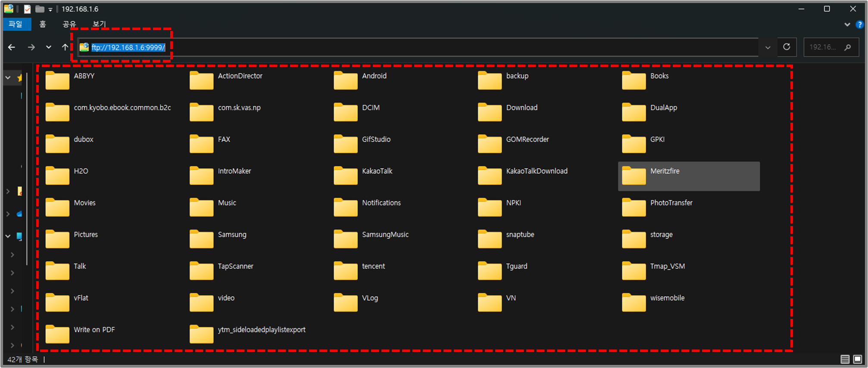The height and width of the screenshot is (368, 868).
Task: Expand the address bar history dropdown
Action: coord(768,47)
